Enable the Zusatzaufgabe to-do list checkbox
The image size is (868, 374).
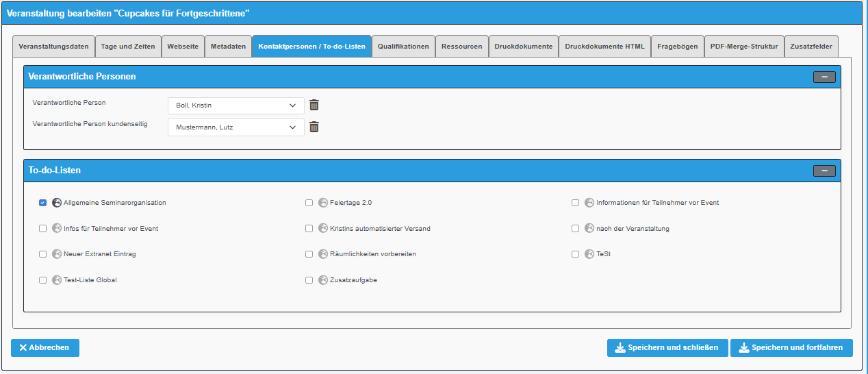click(x=309, y=280)
